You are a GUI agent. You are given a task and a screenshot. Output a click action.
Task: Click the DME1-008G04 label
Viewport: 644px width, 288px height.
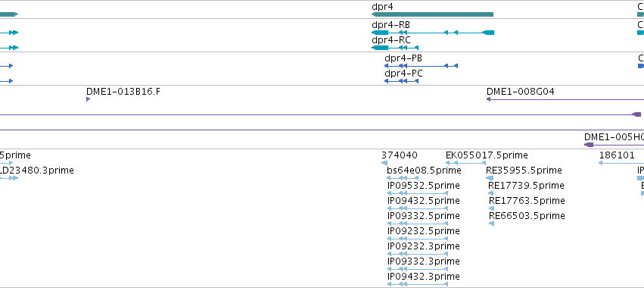tap(521, 92)
